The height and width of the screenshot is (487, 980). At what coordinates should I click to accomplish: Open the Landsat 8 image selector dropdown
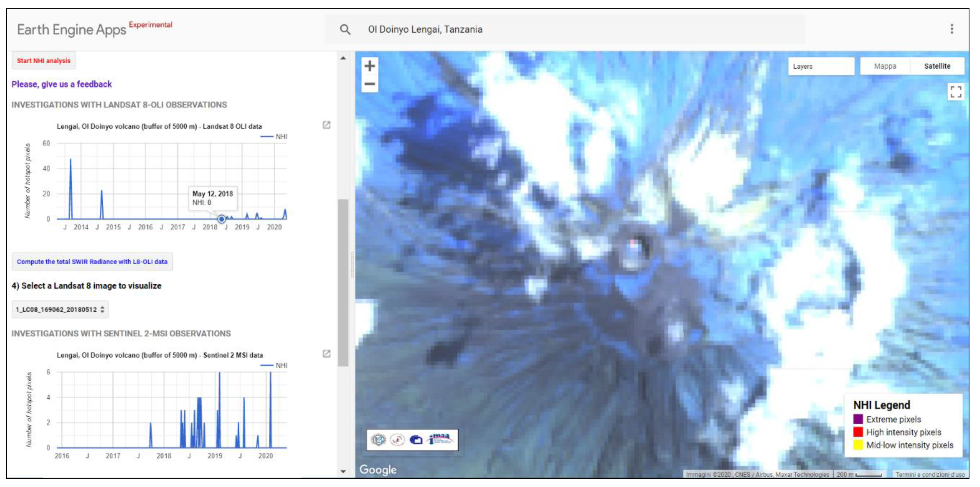pyautogui.click(x=60, y=309)
